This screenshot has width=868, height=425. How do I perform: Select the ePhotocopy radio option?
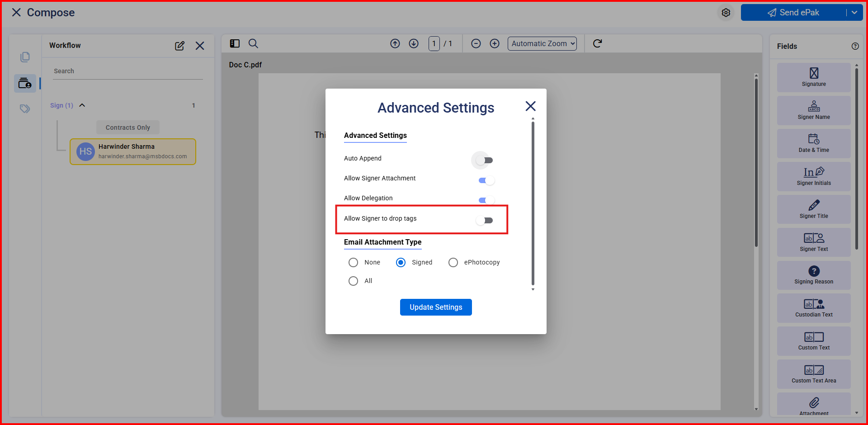click(453, 262)
